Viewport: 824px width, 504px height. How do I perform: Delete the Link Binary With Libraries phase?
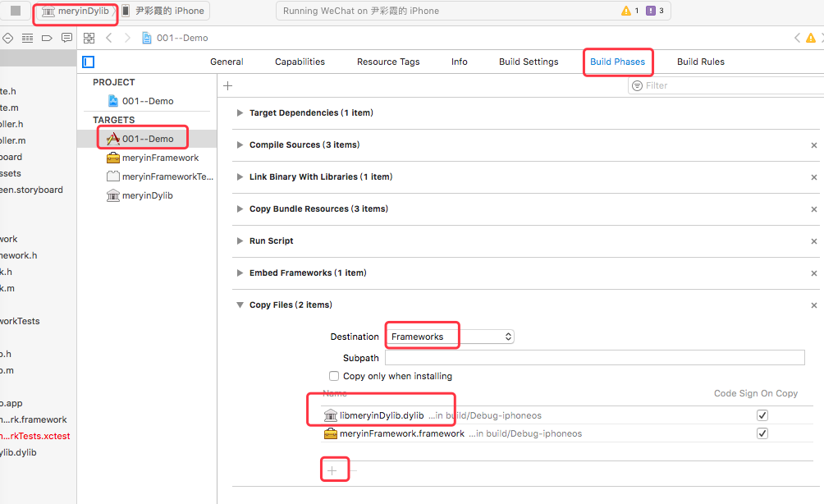coord(814,177)
